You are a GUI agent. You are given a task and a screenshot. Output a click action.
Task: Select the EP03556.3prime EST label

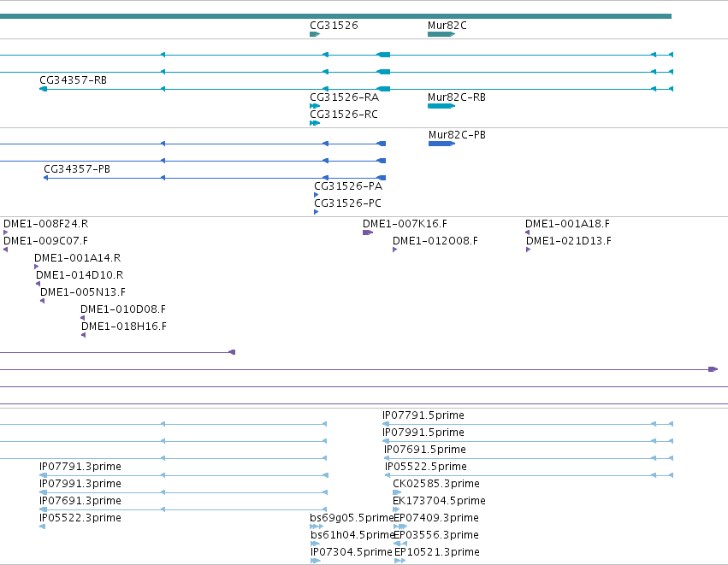pyautogui.click(x=436, y=535)
